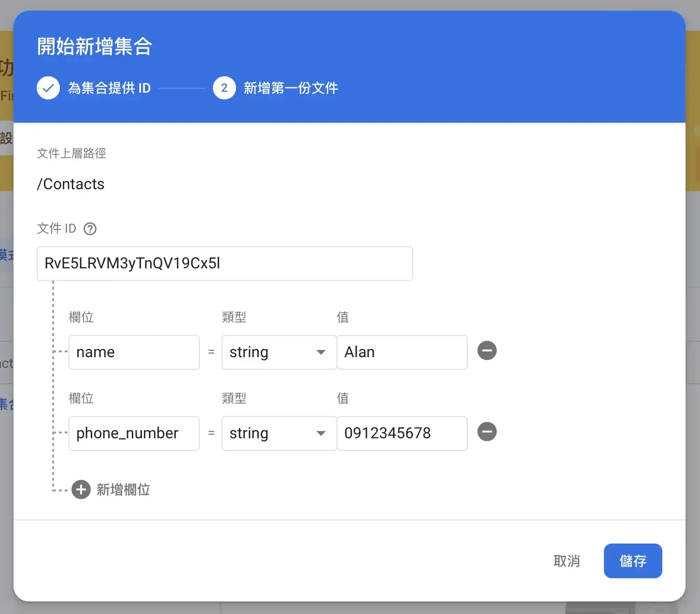Click the document ID input field
The height and width of the screenshot is (614, 700).
click(x=224, y=264)
